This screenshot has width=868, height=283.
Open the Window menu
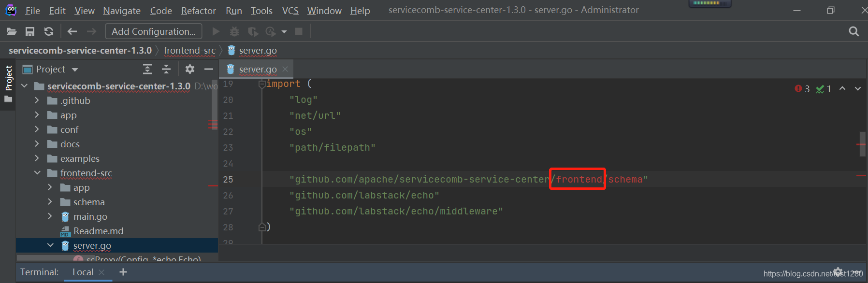pyautogui.click(x=324, y=11)
